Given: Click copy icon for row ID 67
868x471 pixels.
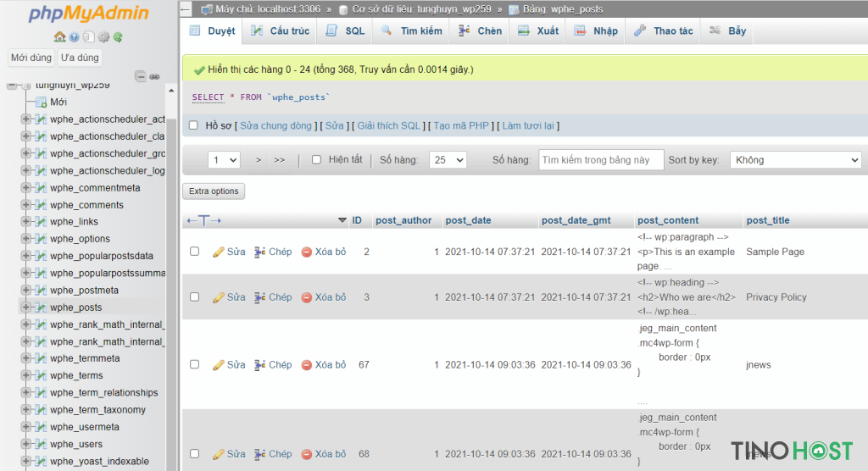Looking at the screenshot, I should (x=259, y=365).
